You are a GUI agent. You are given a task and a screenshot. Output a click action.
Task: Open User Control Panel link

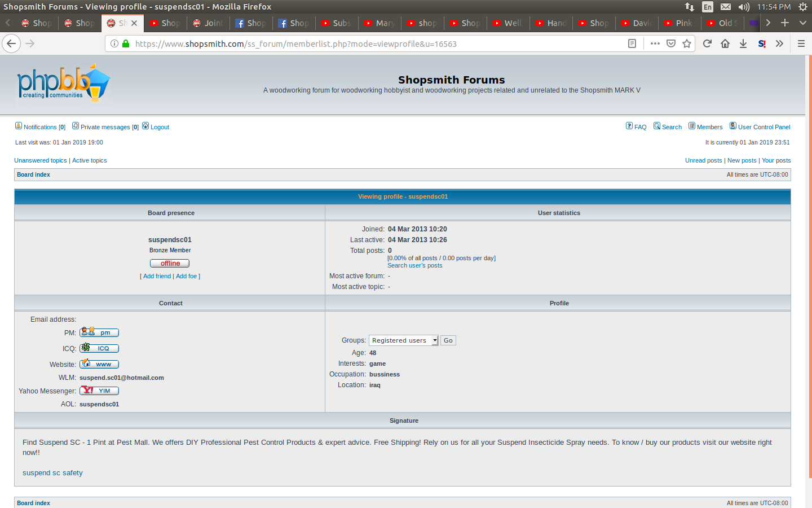pyautogui.click(x=764, y=127)
